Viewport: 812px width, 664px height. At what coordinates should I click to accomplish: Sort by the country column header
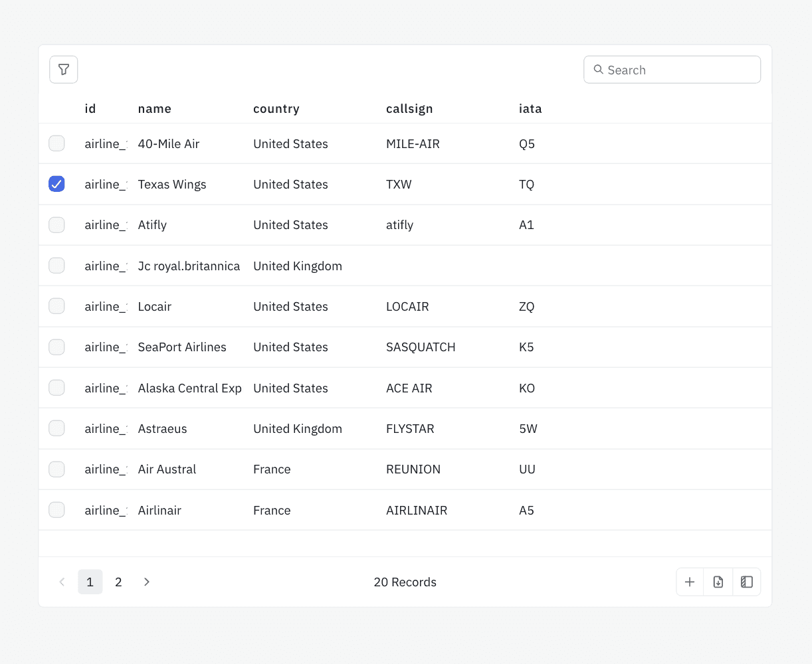[276, 109]
